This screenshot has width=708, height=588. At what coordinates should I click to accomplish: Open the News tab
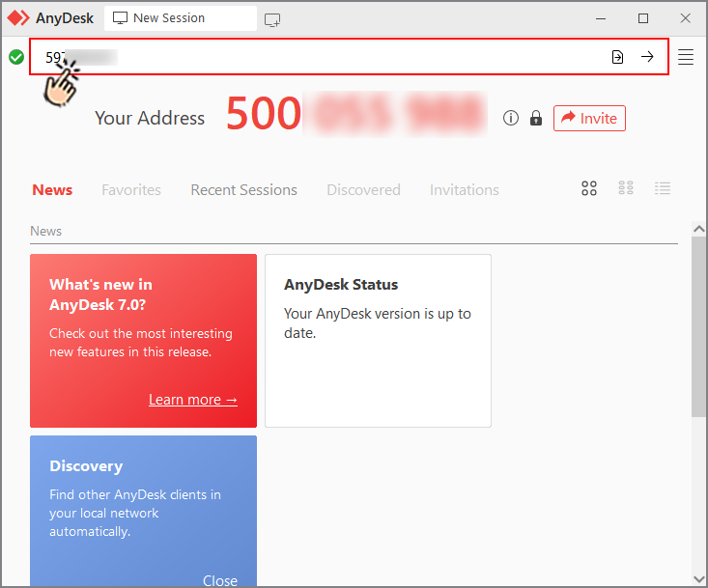point(52,190)
